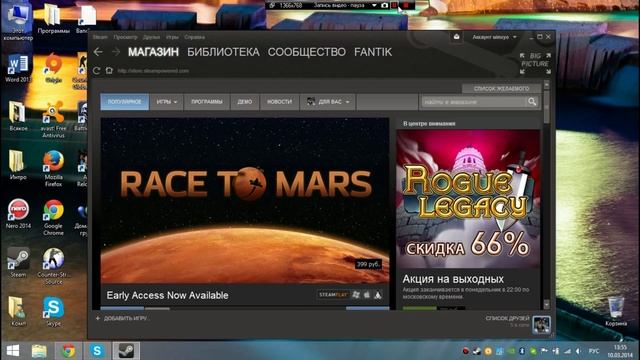Screen dimensions: 640x360
Task: Open Этот компьютер desktop icon
Action: click(x=18, y=21)
